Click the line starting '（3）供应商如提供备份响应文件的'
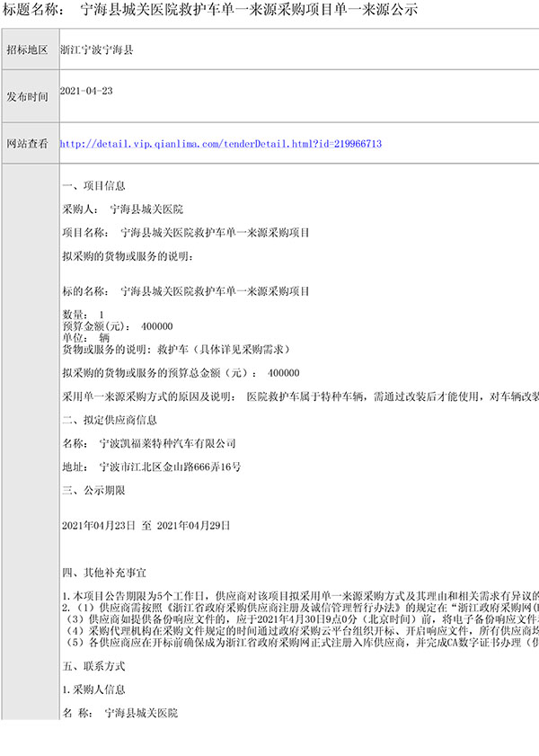 301,619
